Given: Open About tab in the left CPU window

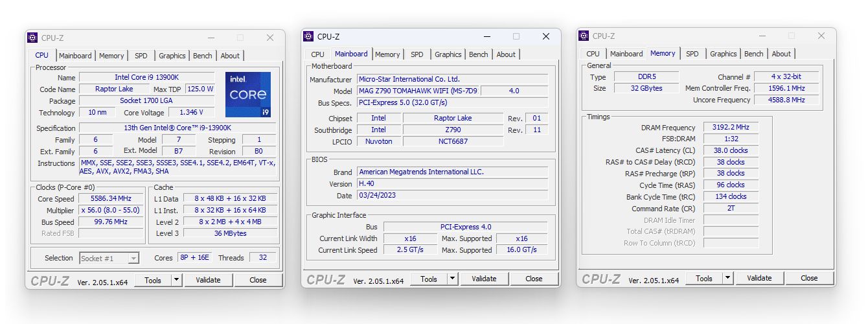Looking at the screenshot, I should tap(230, 56).
